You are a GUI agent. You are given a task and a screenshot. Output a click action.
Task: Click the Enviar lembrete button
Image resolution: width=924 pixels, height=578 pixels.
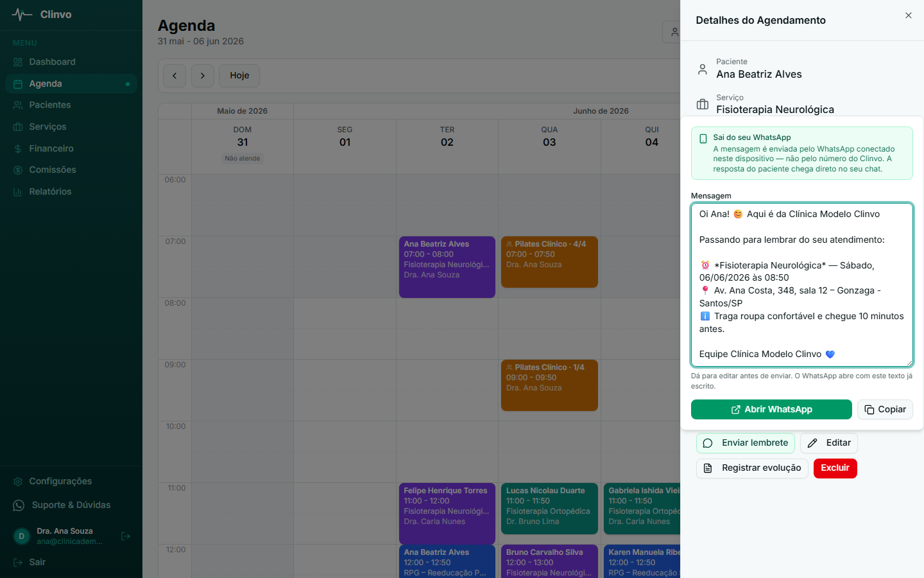point(746,443)
